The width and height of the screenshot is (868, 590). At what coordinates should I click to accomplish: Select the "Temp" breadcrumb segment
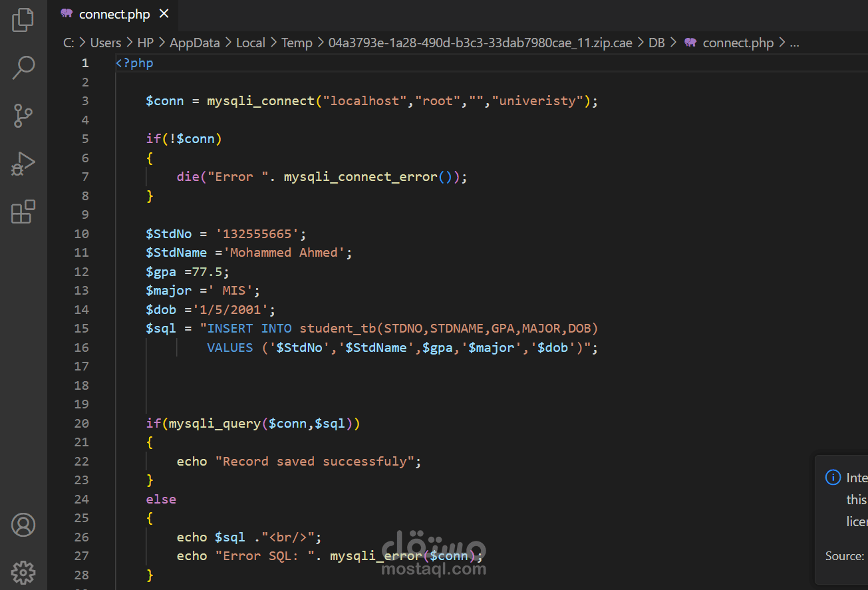click(x=297, y=43)
